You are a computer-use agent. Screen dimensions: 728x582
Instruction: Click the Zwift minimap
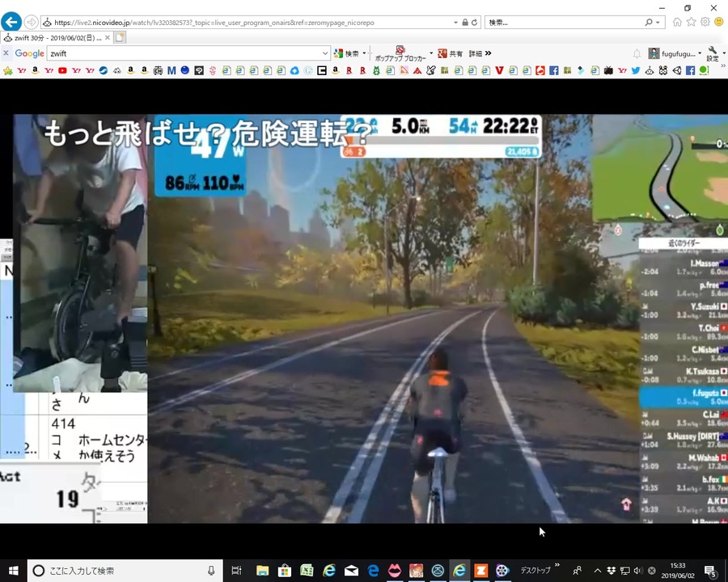click(660, 168)
